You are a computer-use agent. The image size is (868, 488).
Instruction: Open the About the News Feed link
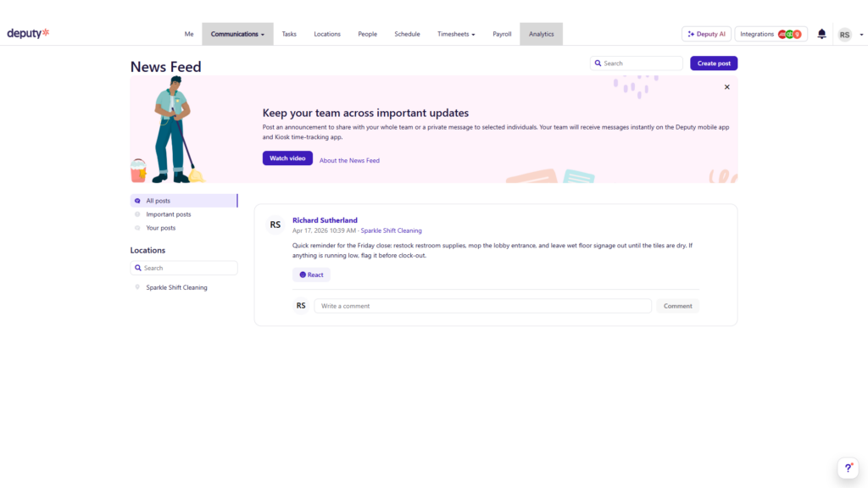[x=349, y=160]
